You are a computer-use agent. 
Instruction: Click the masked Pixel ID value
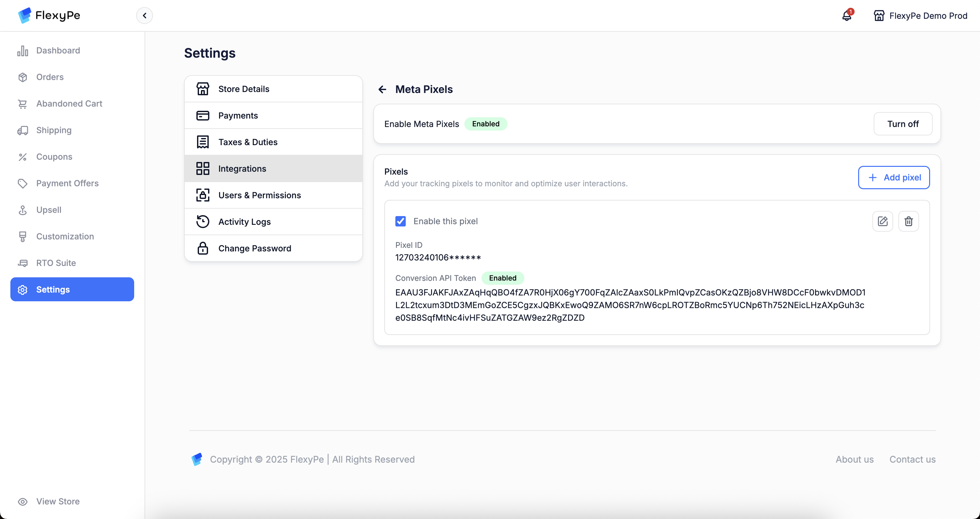(x=438, y=258)
